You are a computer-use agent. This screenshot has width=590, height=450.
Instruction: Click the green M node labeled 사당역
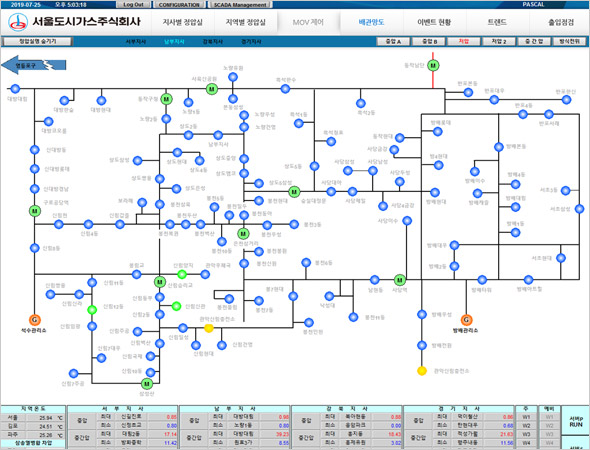400,280
